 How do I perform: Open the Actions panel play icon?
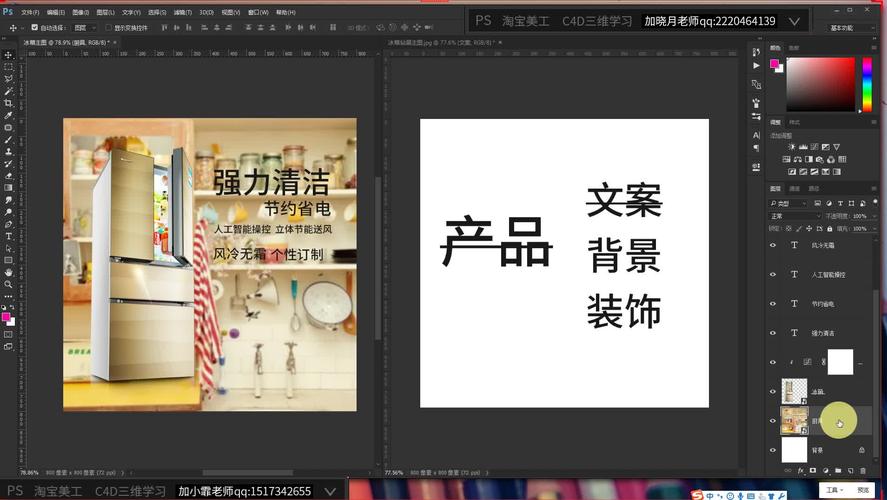756,66
